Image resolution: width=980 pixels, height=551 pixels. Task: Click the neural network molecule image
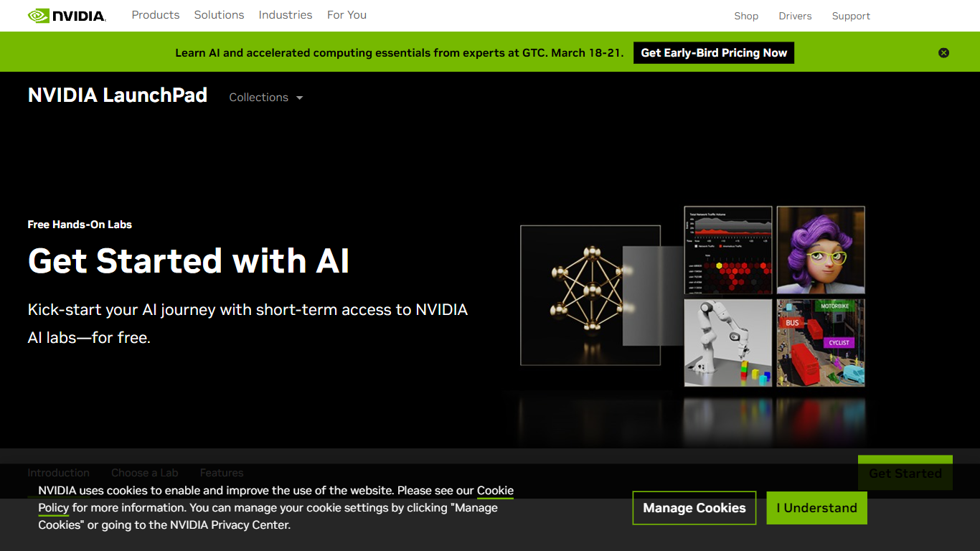pos(590,296)
